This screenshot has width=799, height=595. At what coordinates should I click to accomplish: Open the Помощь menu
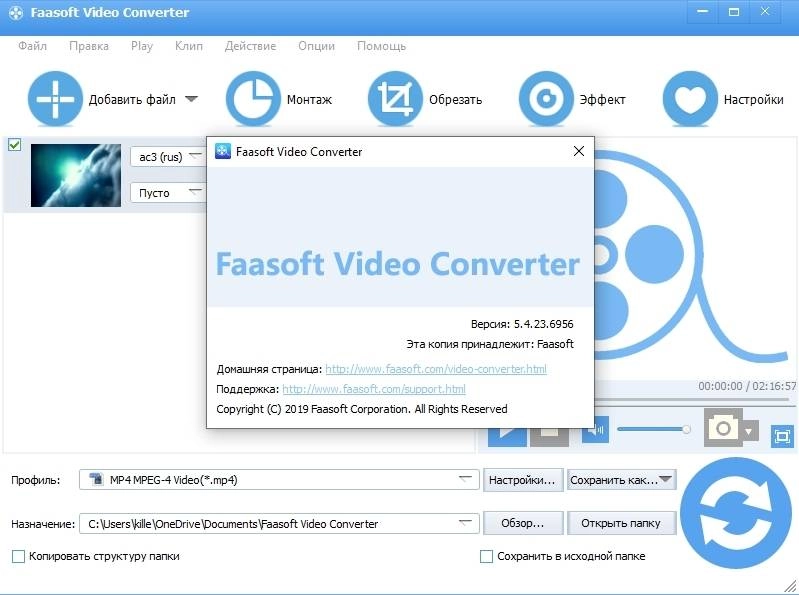(382, 46)
